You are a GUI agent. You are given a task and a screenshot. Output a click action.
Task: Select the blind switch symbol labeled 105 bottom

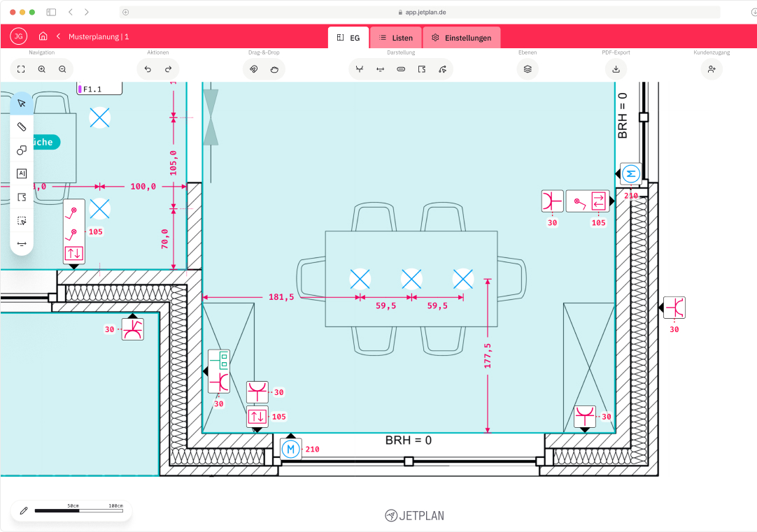coord(257,417)
